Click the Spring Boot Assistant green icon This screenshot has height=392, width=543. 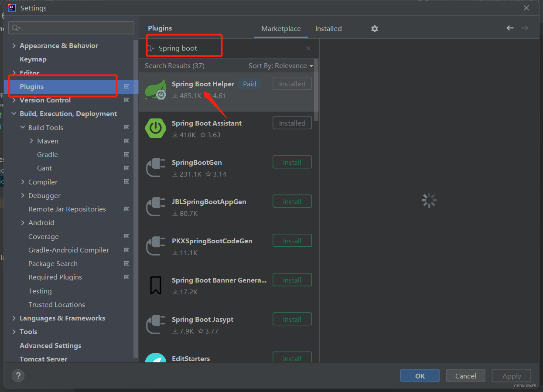point(156,128)
